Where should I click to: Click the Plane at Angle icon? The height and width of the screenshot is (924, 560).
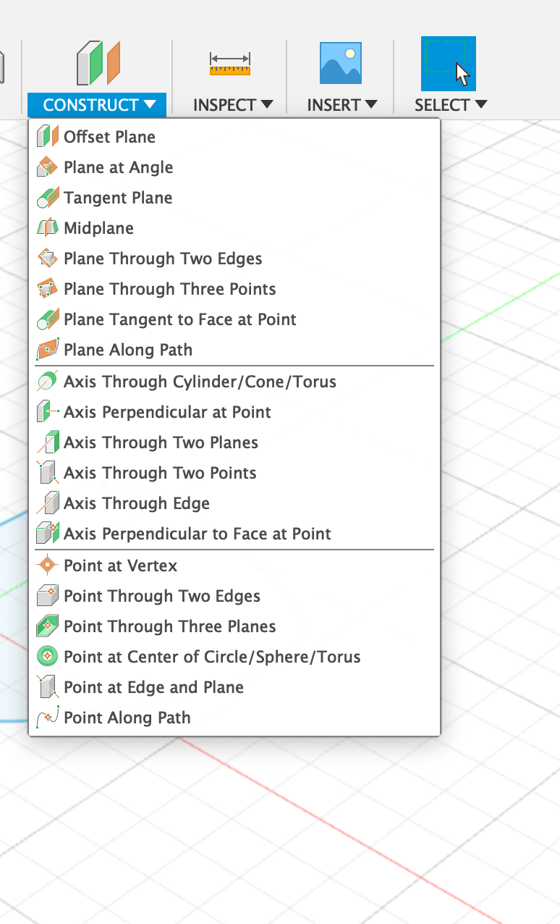coord(47,167)
